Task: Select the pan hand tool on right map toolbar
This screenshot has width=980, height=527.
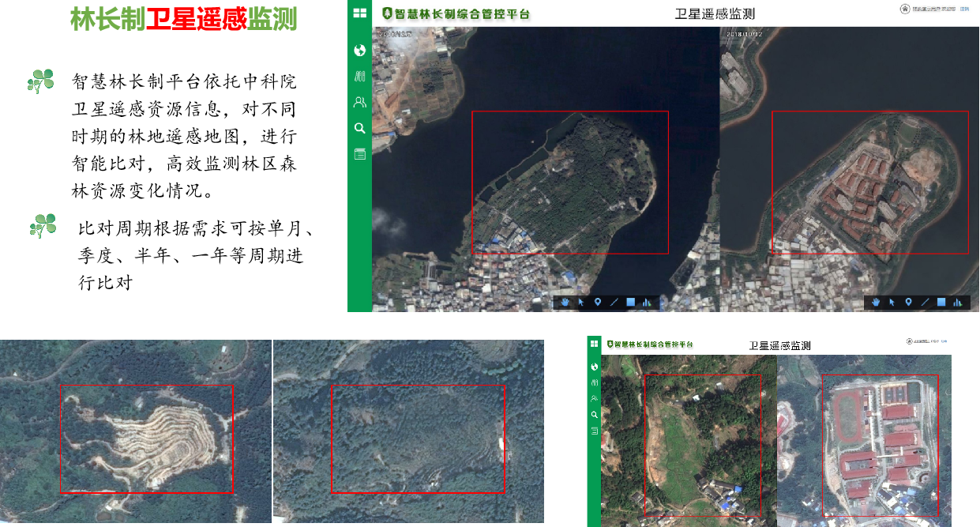Action: [x=876, y=302]
